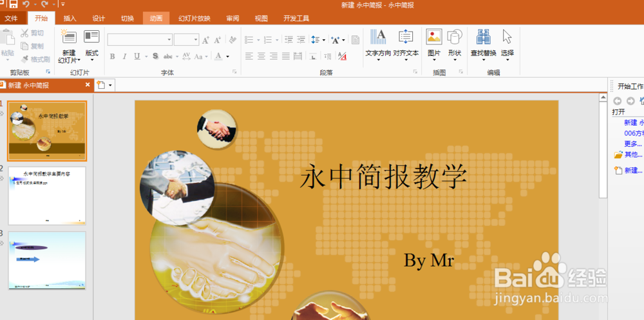
Task: Switch to the 动画 tab
Action: [156, 18]
